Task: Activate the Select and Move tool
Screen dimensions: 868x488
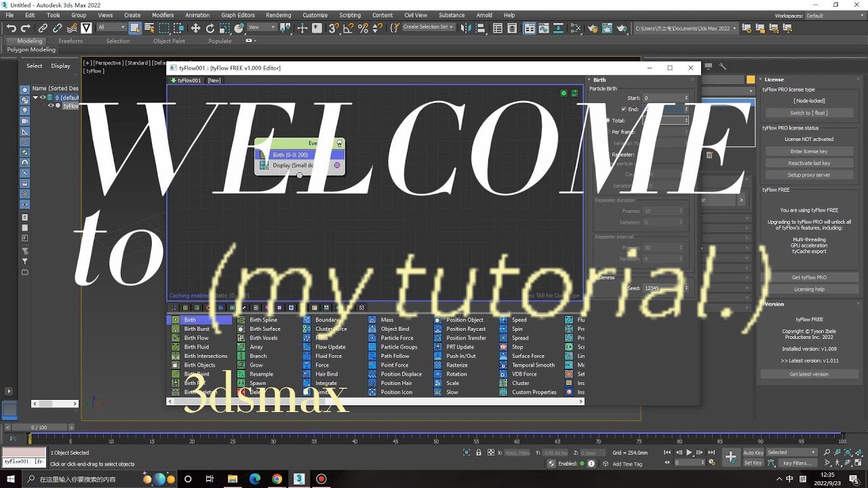Action: click(x=195, y=28)
